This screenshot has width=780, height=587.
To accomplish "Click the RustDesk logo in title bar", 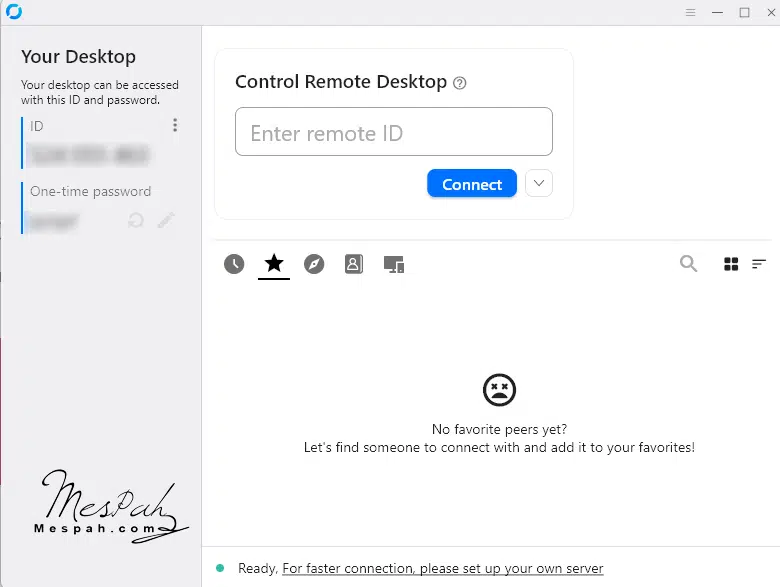I will (13, 12).
